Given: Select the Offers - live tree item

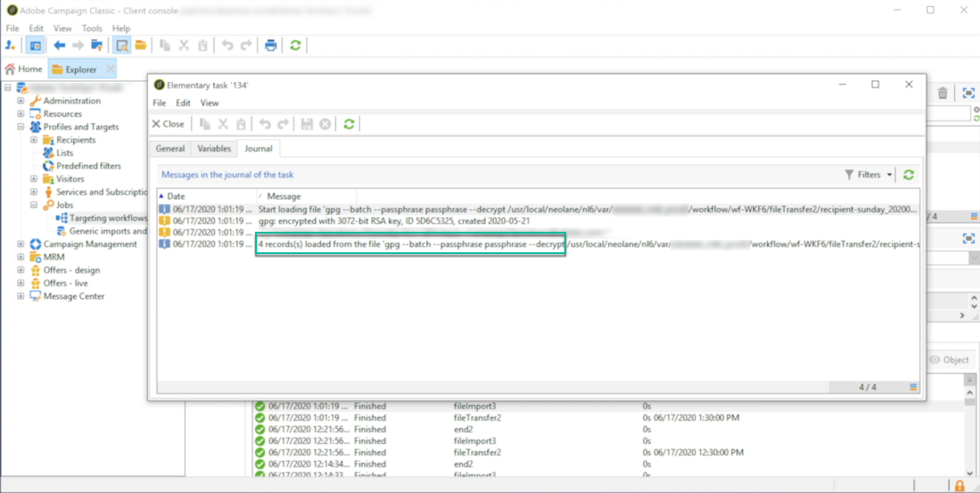Looking at the screenshot, I should click(x=65, y=283).
